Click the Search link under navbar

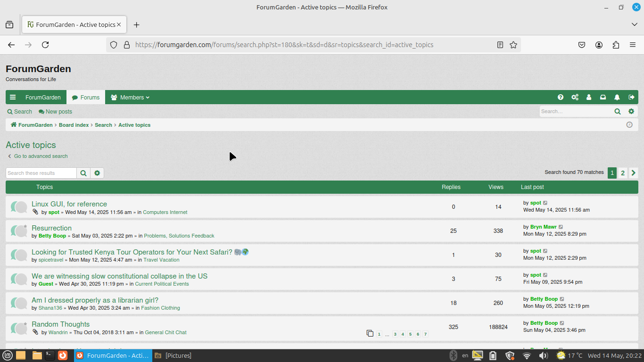20,112
